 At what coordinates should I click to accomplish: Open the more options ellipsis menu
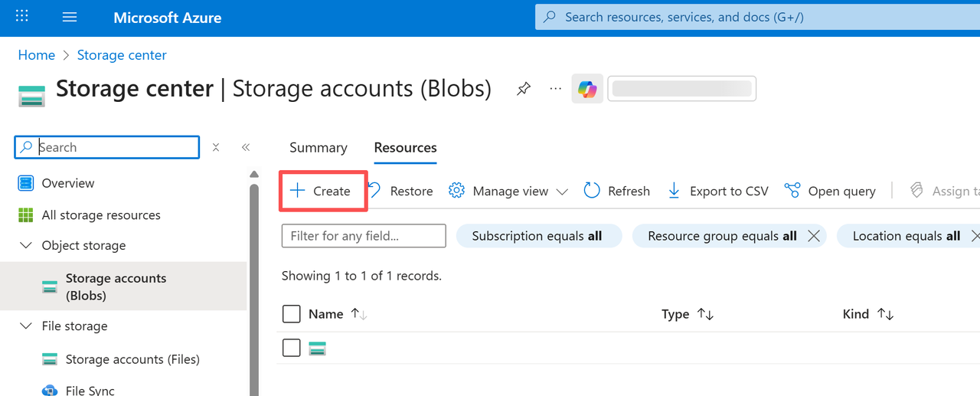(x=556, y=89)
